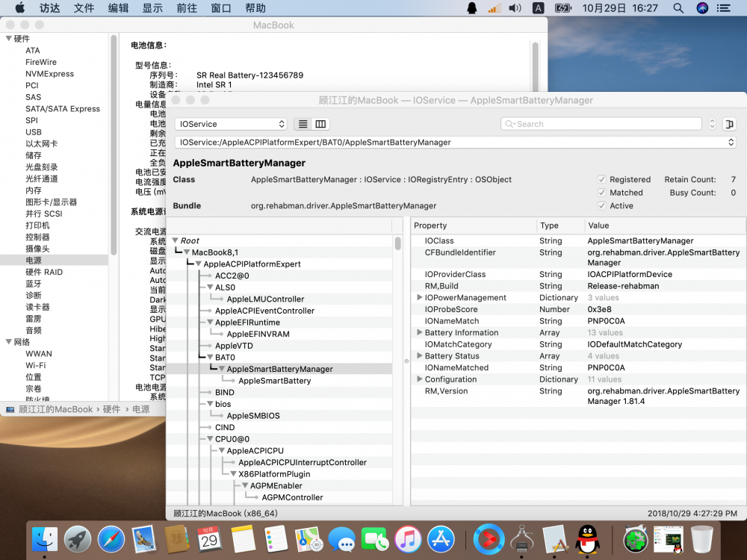This screenshot has height=560, width=747.
Task: Open volume control in menu bar
Action: pyautogui.click(x=515, y=8)
